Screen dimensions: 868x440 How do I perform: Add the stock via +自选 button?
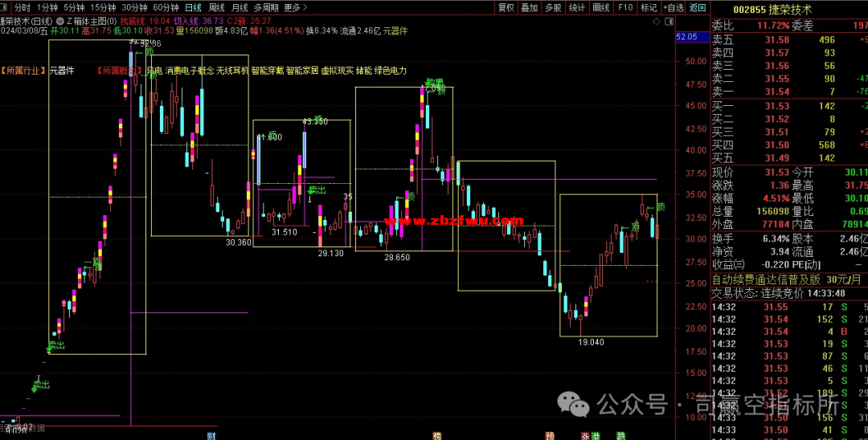coord(674,7)
